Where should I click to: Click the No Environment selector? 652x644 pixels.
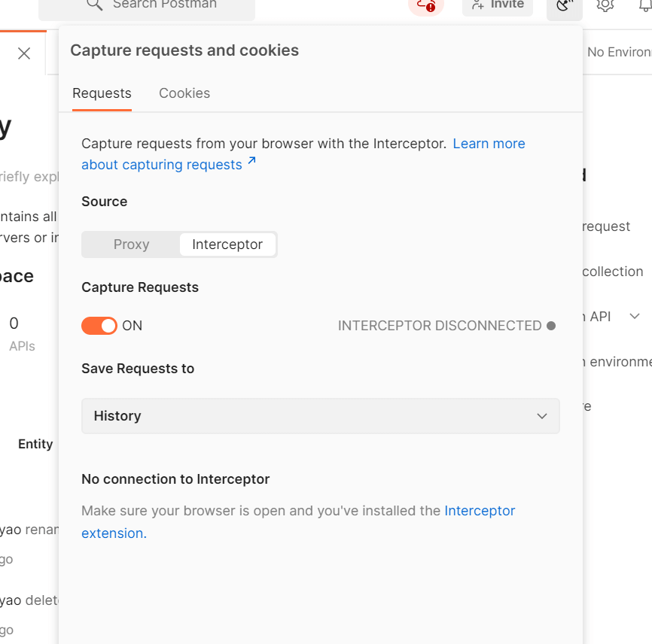click(619, 53)
